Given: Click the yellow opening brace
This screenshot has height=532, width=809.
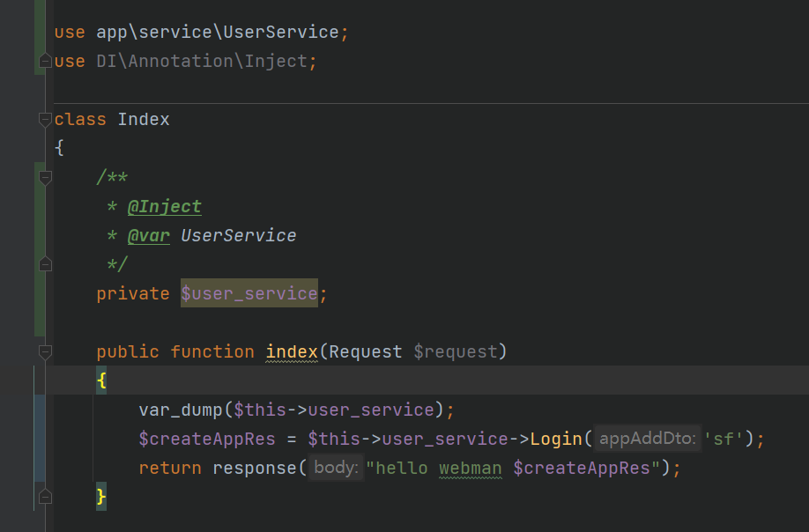Looking at the screenshot, I should 101,381.
